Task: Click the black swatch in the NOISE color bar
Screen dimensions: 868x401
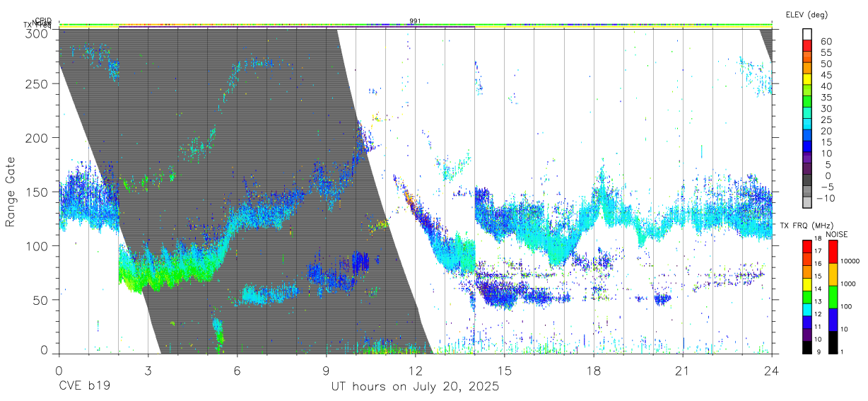Action: (832, 342)
